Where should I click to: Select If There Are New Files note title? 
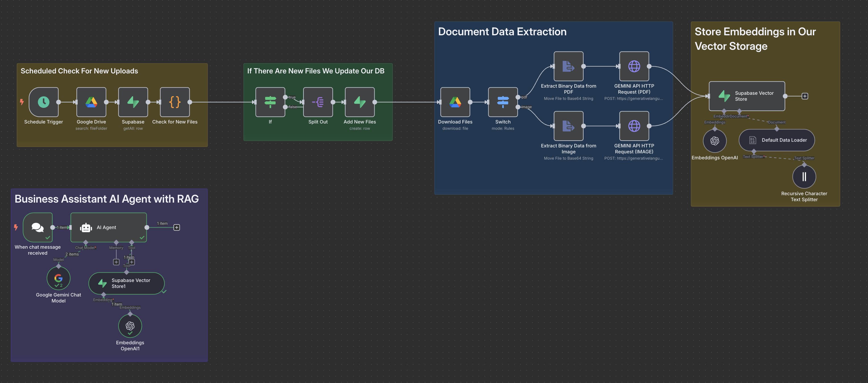point(316,71)
